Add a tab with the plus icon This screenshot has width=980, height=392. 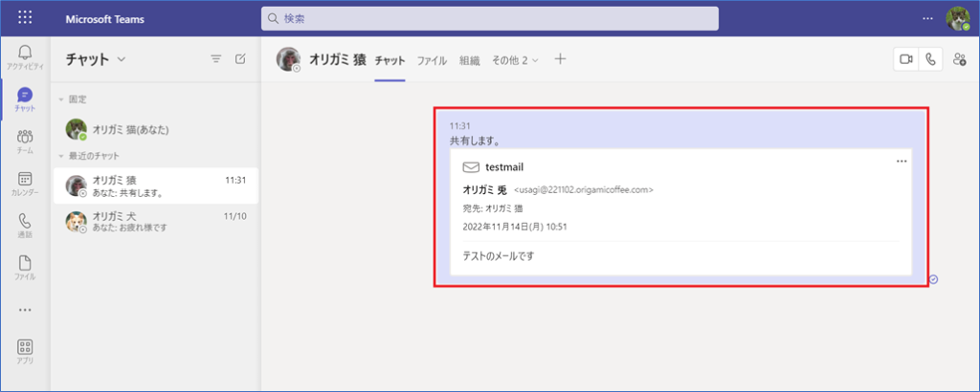(x=561, y=59)
